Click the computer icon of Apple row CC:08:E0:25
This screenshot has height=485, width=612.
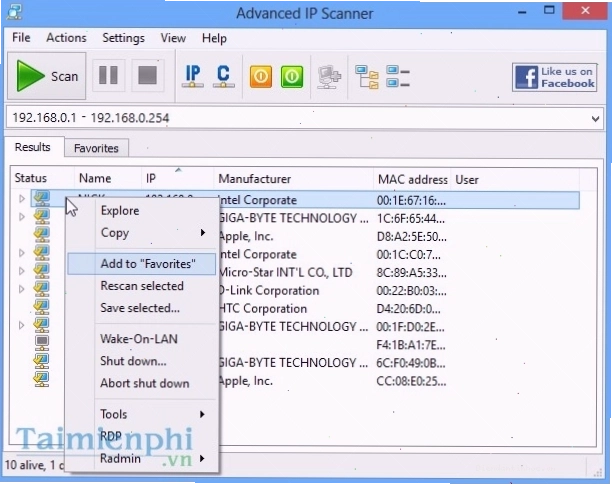[41, 379]
